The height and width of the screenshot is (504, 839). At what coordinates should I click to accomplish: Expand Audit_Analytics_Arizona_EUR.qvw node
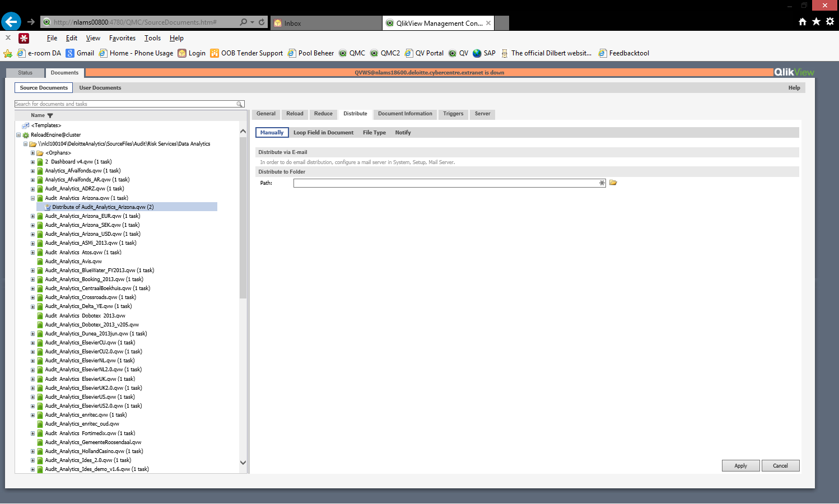click(32, 216)
